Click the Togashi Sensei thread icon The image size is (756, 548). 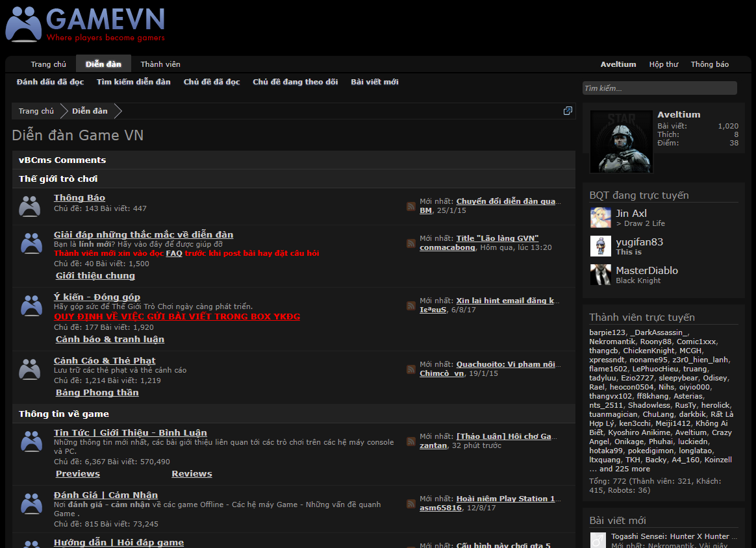coord(598,540)
